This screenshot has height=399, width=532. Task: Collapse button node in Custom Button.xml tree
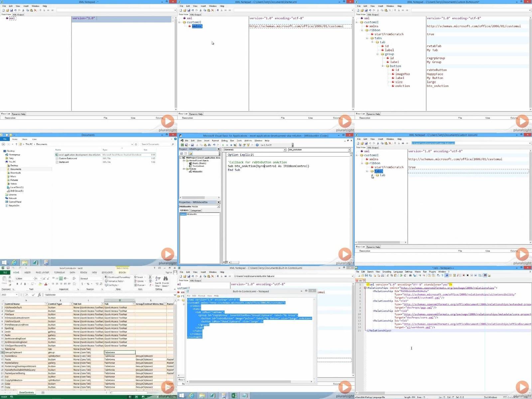[383, 66]
